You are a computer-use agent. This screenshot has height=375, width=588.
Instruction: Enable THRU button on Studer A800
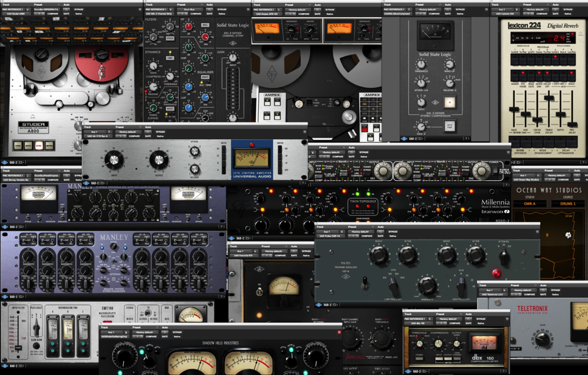tap(18, 146)
